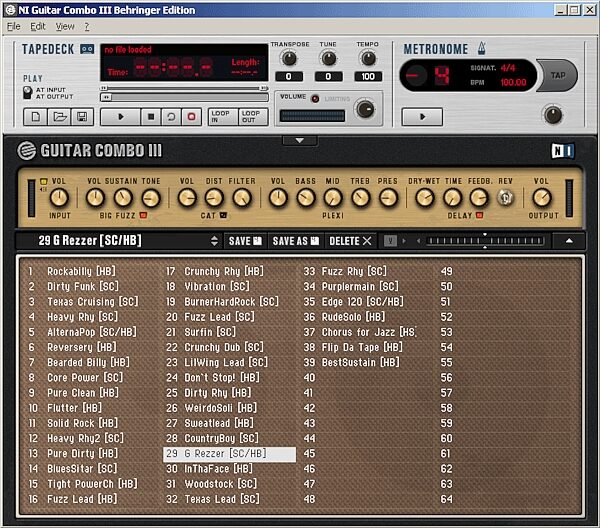Click the Delay Feedb knob
600x528 pixels.
[479, 198]
